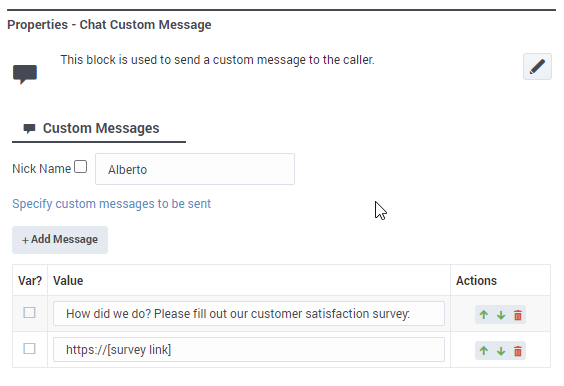Check Var? box for survey link row

tap(29, 349)
